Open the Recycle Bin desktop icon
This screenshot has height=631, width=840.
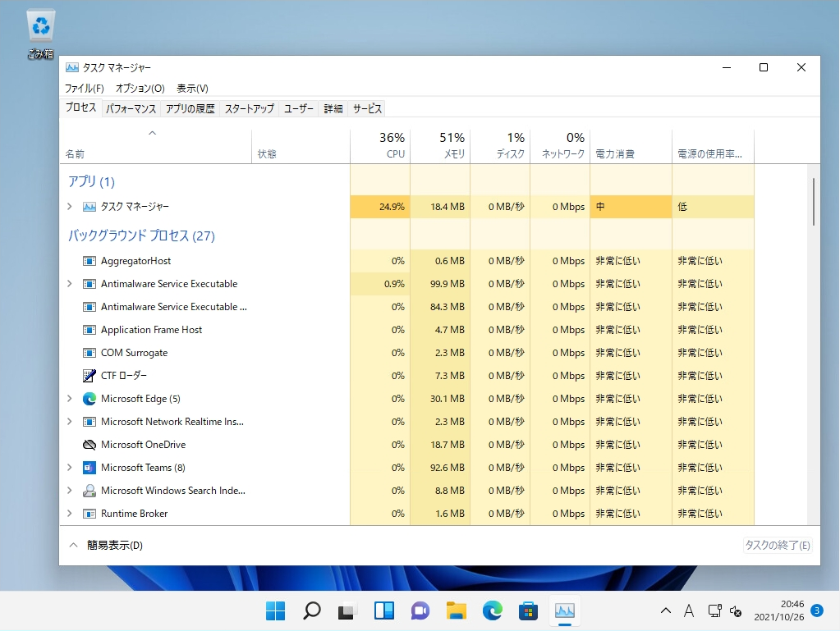pyautogui.click(x=41, y=34)
